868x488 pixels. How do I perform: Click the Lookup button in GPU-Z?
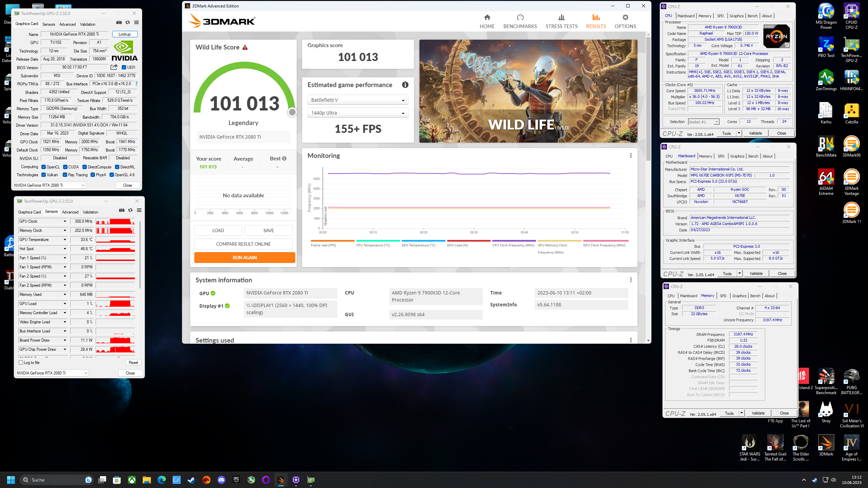124,34
